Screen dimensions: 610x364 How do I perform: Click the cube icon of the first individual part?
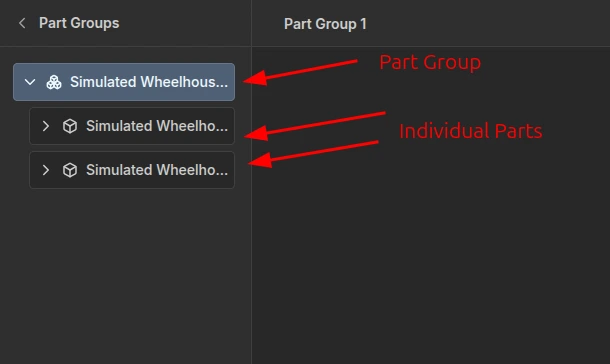tap(70, 126)
